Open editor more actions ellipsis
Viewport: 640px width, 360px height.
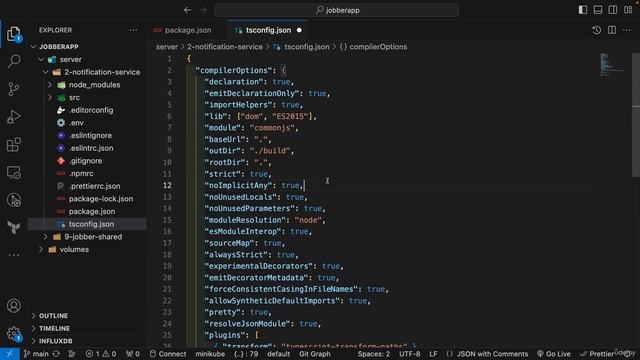pyautogui.click(x=627, y=30)
